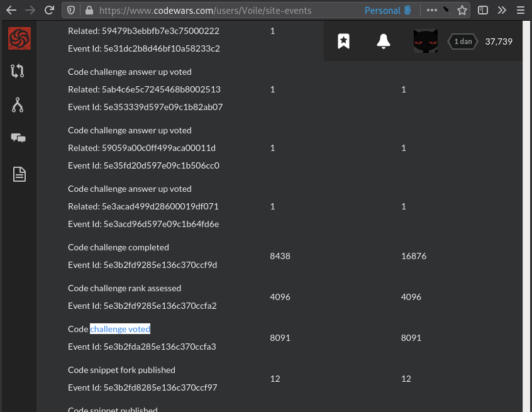Click Event Id: 5e3b2fd9285e136c370ccf9d

click(x=143, y=265)
